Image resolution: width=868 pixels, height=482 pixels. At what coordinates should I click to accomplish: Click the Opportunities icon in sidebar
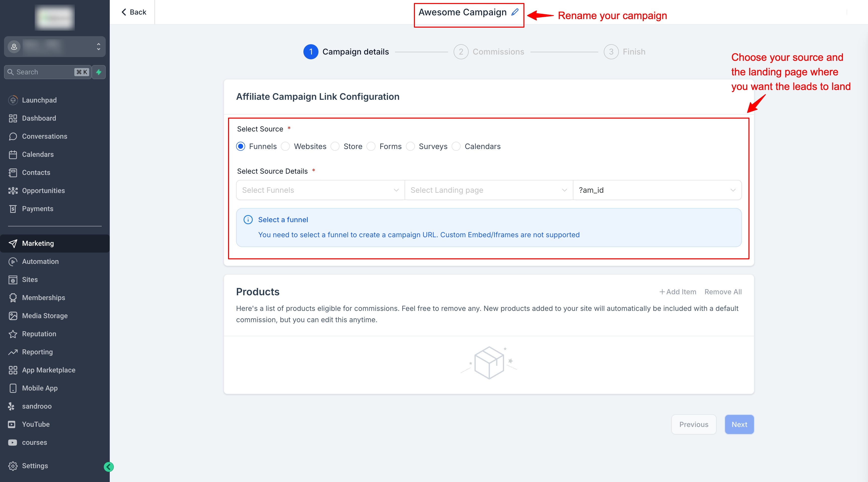tap(13, 190)
